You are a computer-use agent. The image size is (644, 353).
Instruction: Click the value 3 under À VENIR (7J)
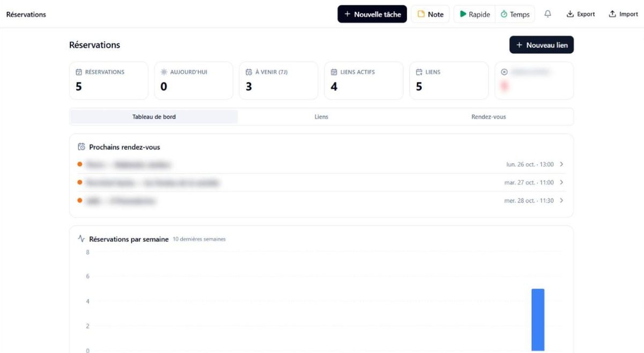click(249, 86)
